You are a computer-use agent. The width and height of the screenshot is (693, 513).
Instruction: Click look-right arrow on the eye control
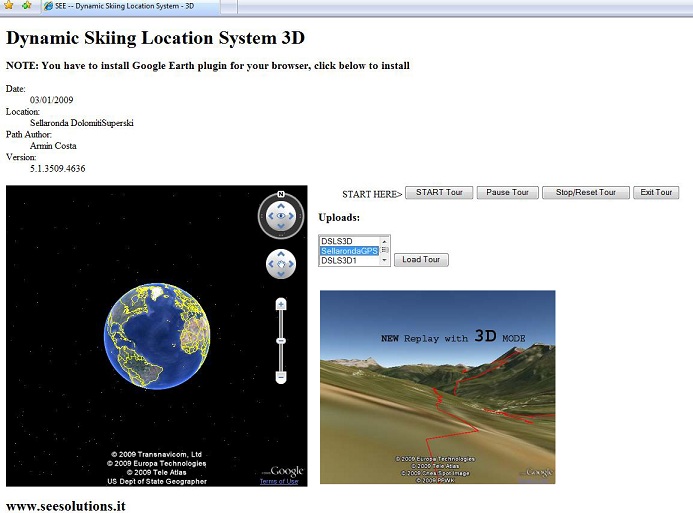tap(291, 216)
